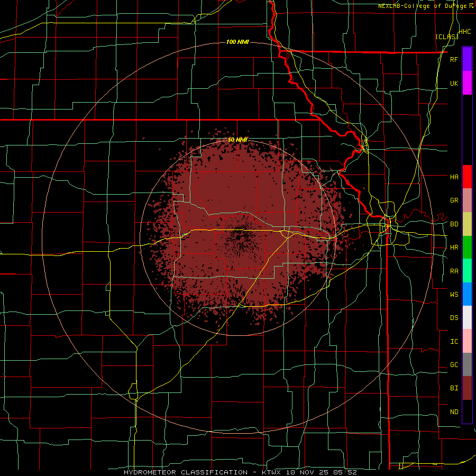Image resolution: width=476 pixels, height=476 pixels.
Task: Click the BI dark red legend swatch
Action: [467, 388]
